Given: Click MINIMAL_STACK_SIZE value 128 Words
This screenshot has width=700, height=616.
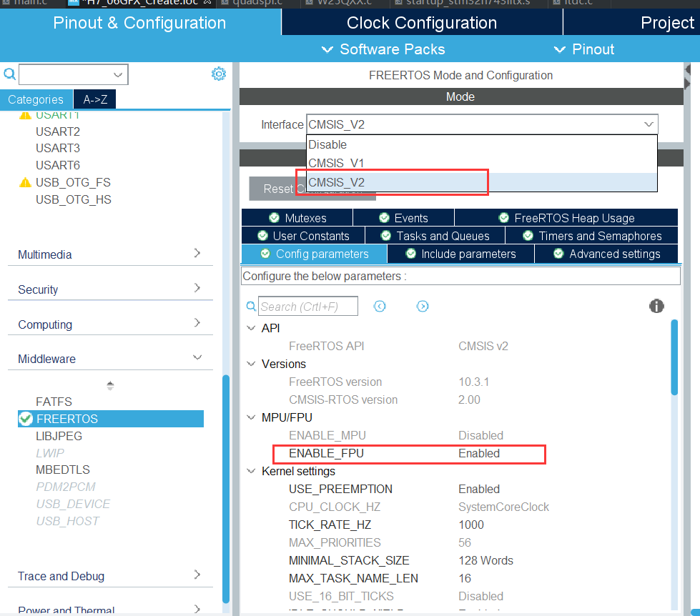Looking at the screenshot, I should point(485,560).
